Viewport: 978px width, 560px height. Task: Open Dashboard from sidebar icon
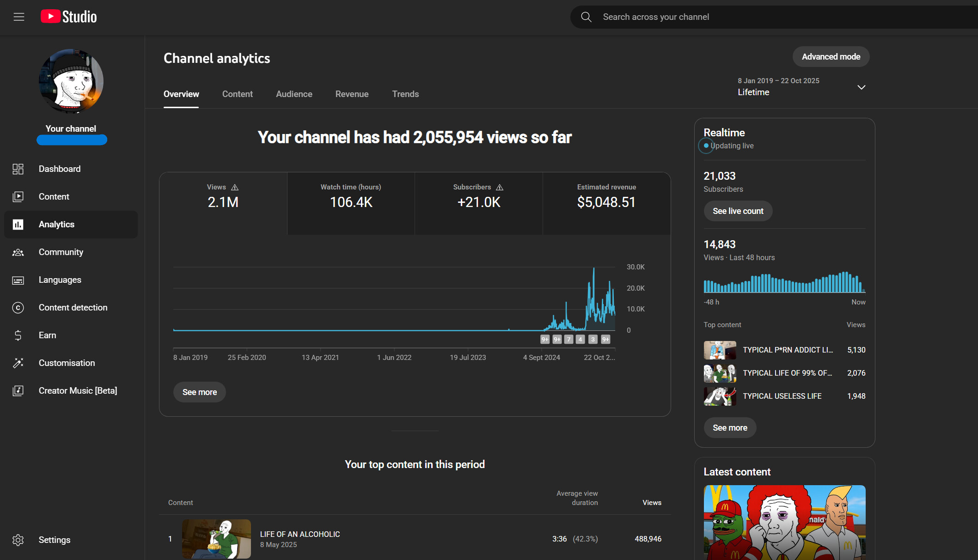click(x=18, y=169)
